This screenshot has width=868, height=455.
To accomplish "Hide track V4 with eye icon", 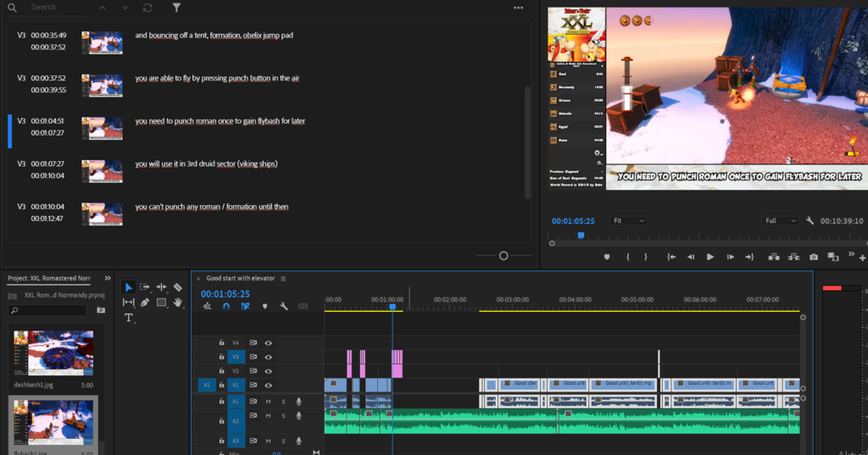I will [x=268, y=343].
